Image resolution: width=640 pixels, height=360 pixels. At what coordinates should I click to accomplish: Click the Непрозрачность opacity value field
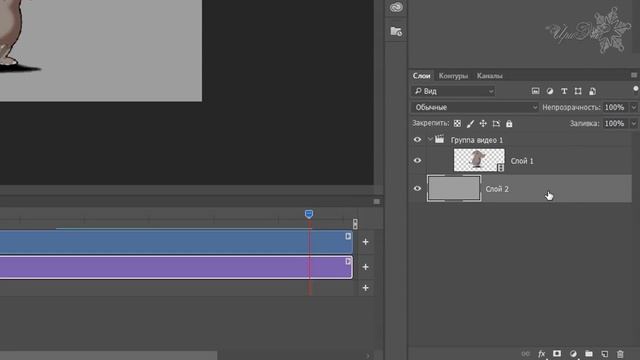click(615, 107)
